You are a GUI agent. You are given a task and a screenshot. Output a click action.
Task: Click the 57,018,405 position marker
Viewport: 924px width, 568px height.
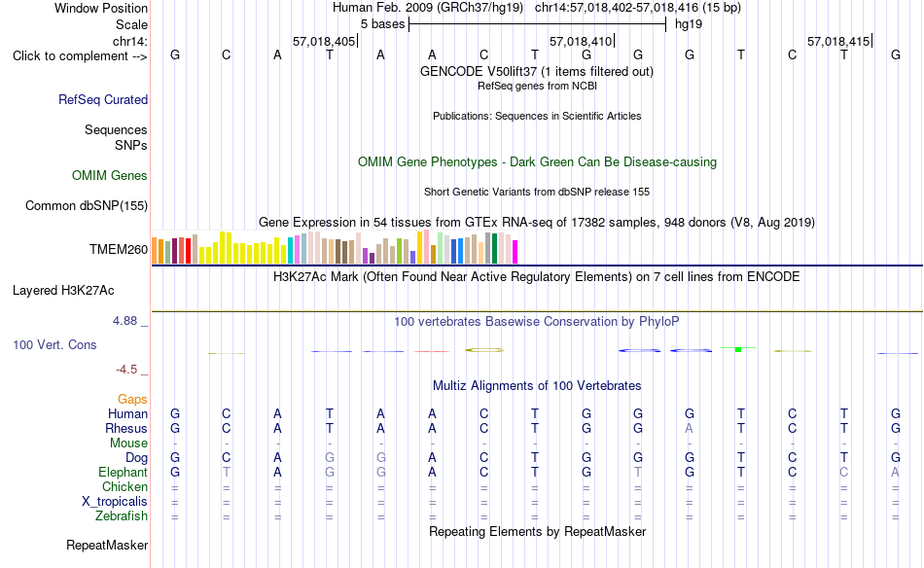coord(324,41)
